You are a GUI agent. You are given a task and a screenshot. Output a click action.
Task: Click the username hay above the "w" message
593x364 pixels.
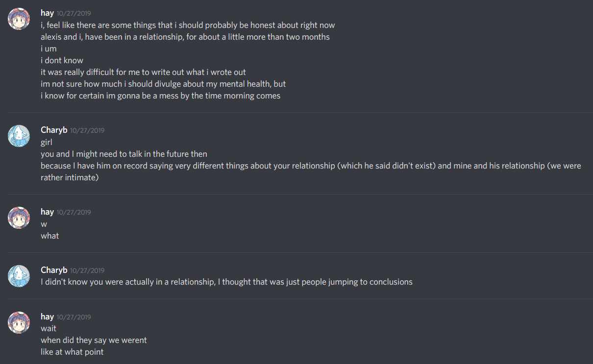[x=47, y=212]
